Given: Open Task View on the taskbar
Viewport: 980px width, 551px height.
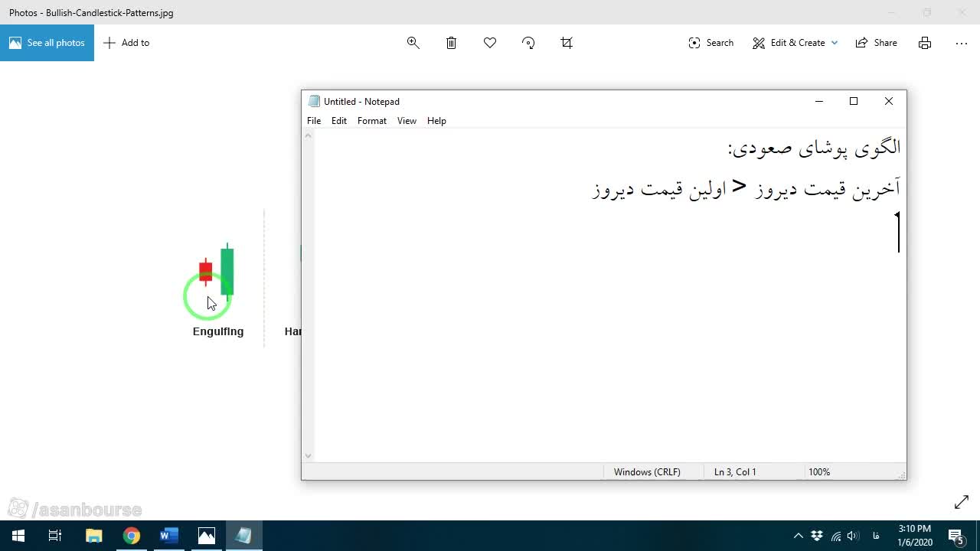Looking at the screenshot, I should click(55, 536).
